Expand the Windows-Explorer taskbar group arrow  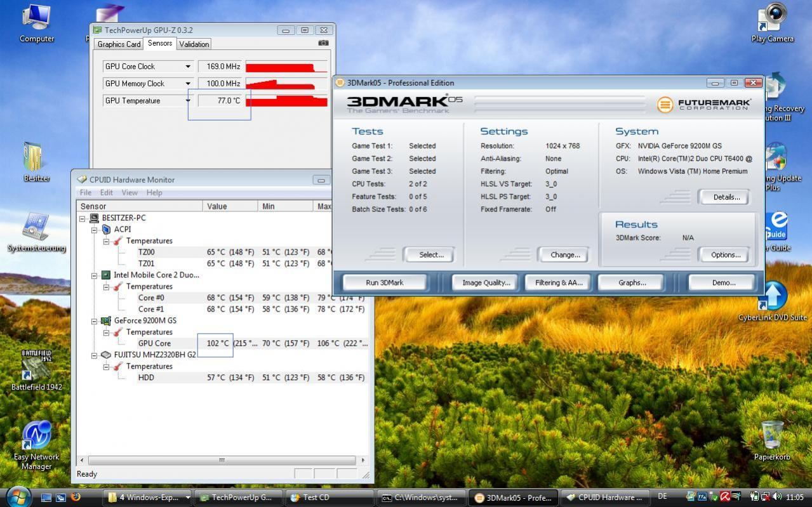tap(187, 497)
